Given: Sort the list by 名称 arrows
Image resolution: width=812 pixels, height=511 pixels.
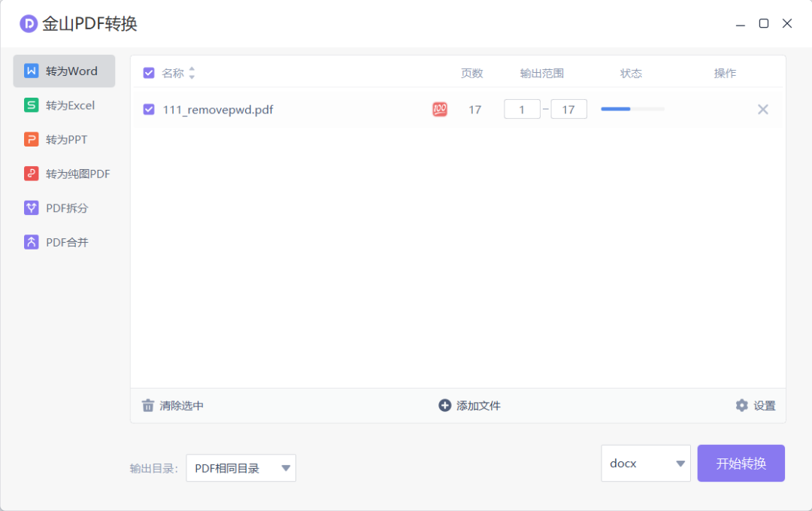Looking at the screenshot, I should pos(192,73).
